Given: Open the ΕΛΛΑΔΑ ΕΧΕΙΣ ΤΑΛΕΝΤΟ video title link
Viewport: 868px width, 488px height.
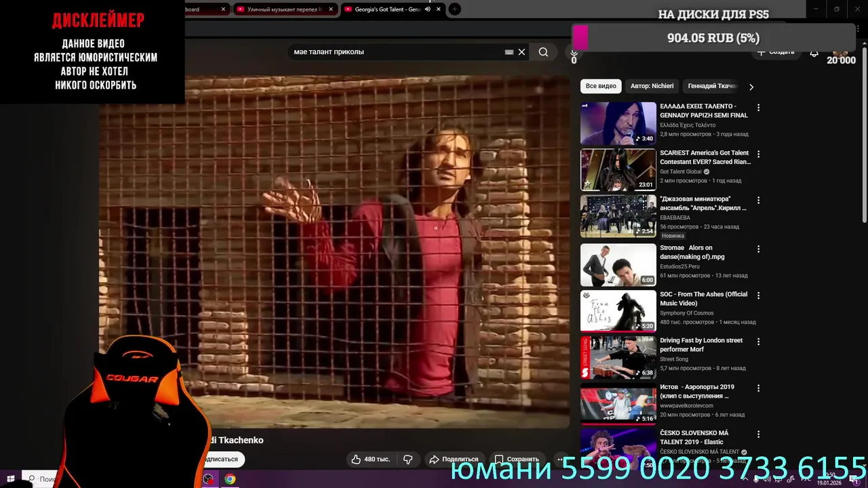Looking at the screenshot, I should 704,110.
